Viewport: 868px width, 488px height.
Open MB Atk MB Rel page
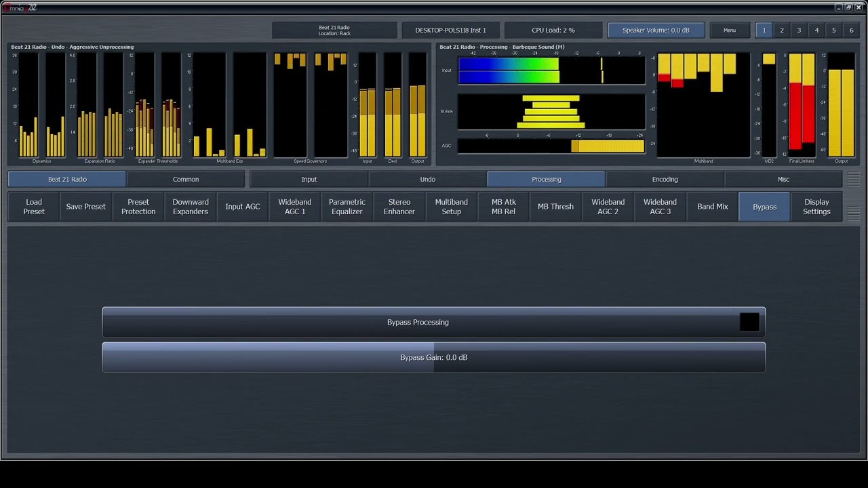pyautogui.click(x=504, y=207)
